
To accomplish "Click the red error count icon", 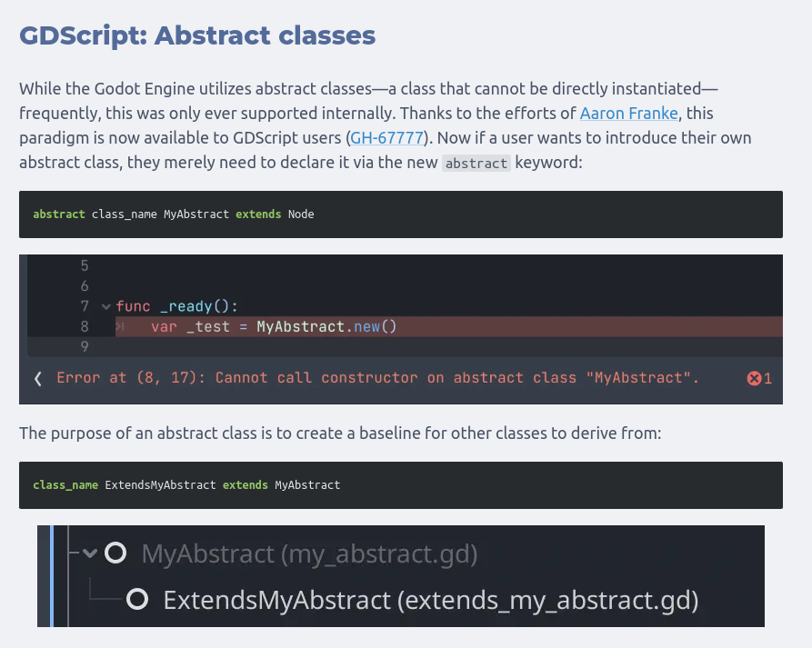I will coord(754,378).
